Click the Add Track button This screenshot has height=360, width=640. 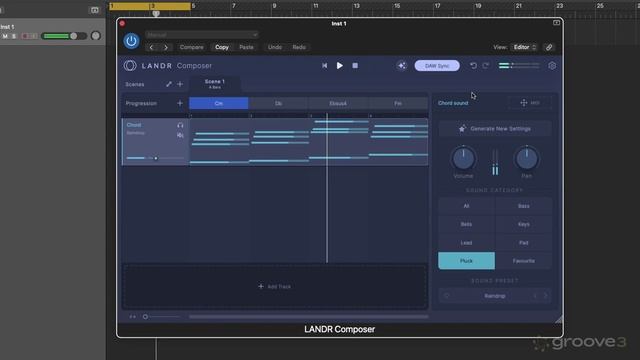coord(275,287)
